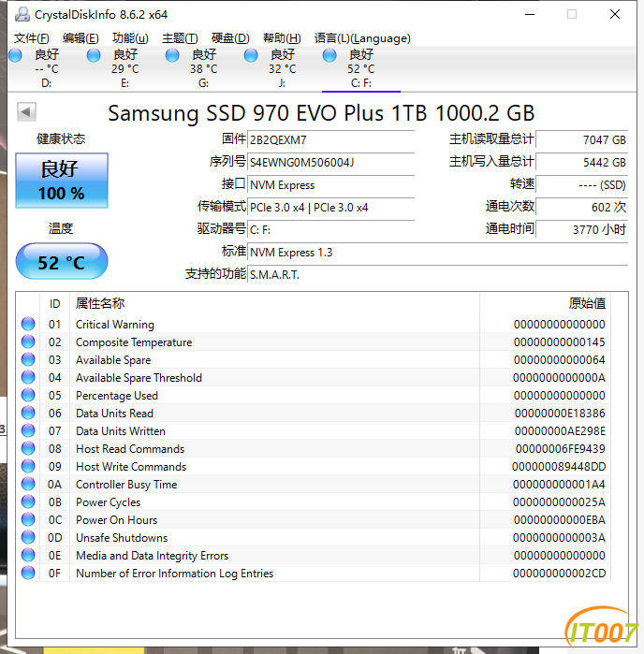This screenshot has width=644, height=654.
Task: Click status circle for Available Spare Threshold
Action: 28,377
